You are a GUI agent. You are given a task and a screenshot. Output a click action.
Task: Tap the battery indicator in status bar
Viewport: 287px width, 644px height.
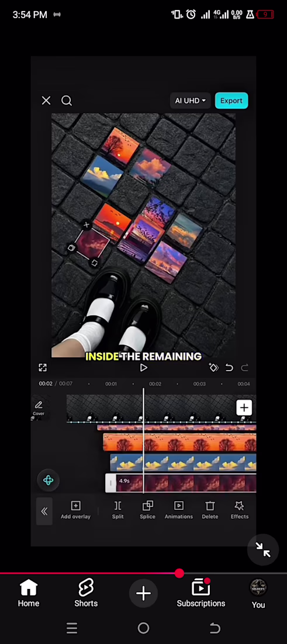[x=265, y=15]
